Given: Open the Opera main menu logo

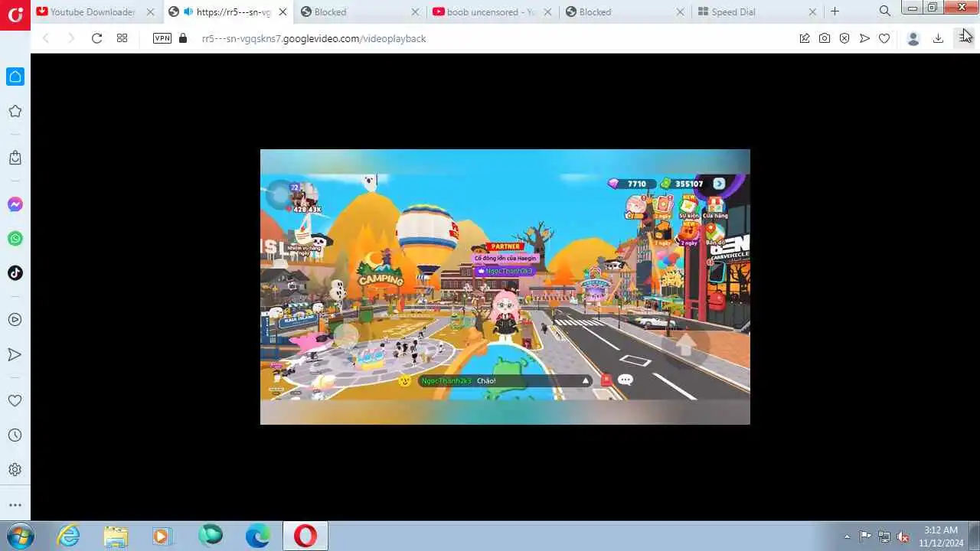Looking at the screenshot, I should pyautogui.click(x=15, y=14).
